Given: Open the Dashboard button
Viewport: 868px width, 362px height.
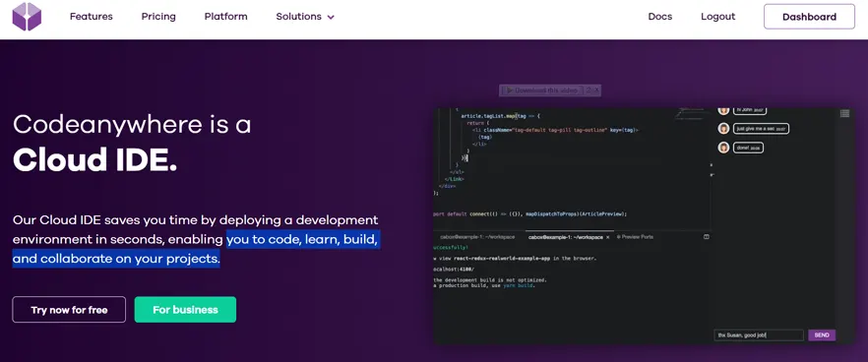Looking at the screenshot, I should pyautogui.click(x=809, y=17).
